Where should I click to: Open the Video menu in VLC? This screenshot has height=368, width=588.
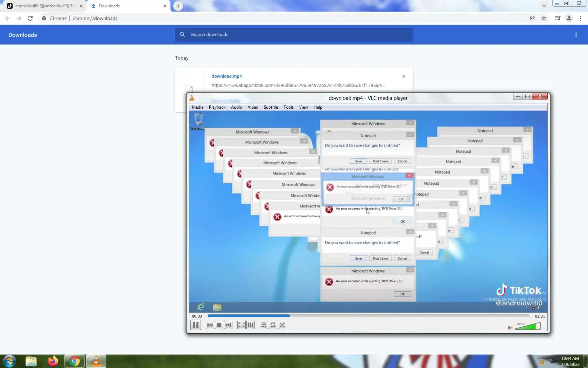pyautogui.click(x=253, y=107)
